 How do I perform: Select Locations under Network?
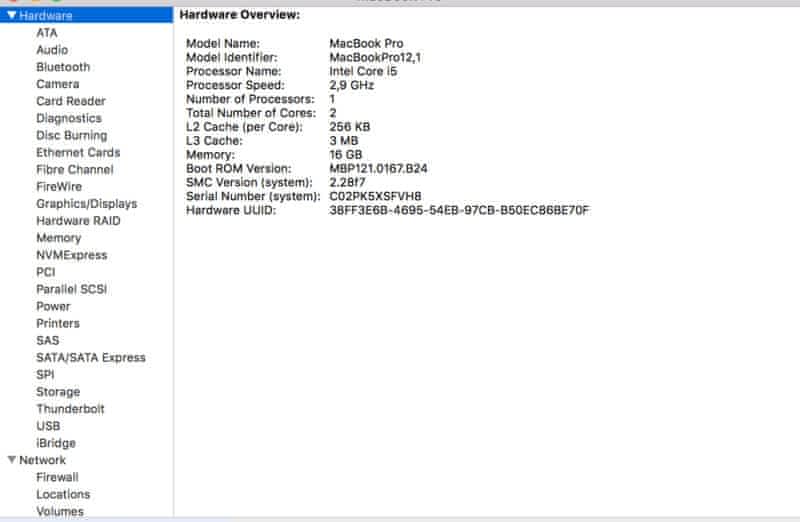pos(63,494)
